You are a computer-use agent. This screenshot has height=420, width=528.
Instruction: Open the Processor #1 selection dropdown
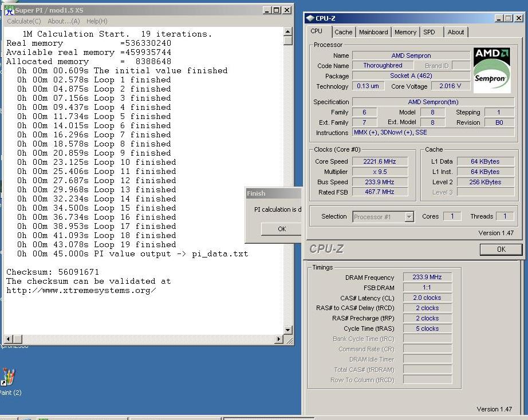(383, 217)
